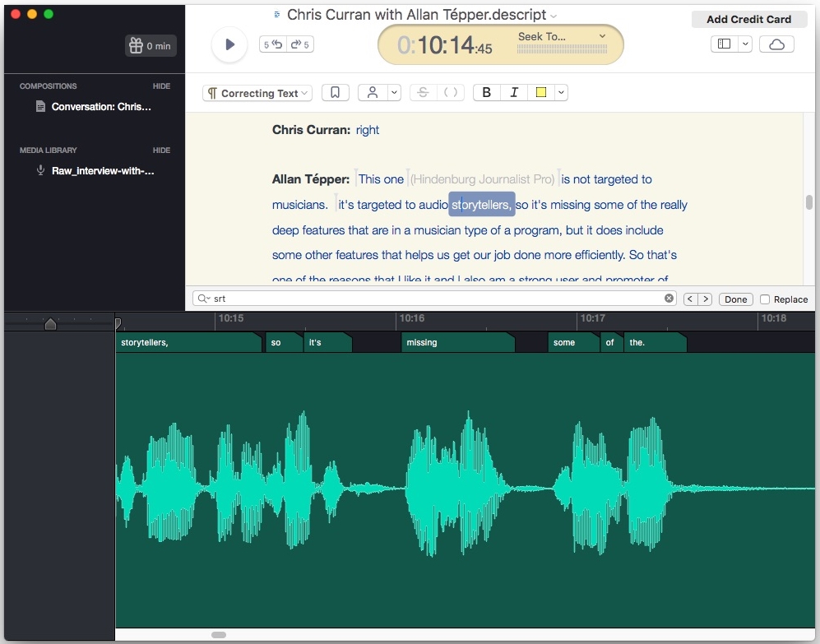
Task: Click the Add Credit Card button
Action: 748,19
